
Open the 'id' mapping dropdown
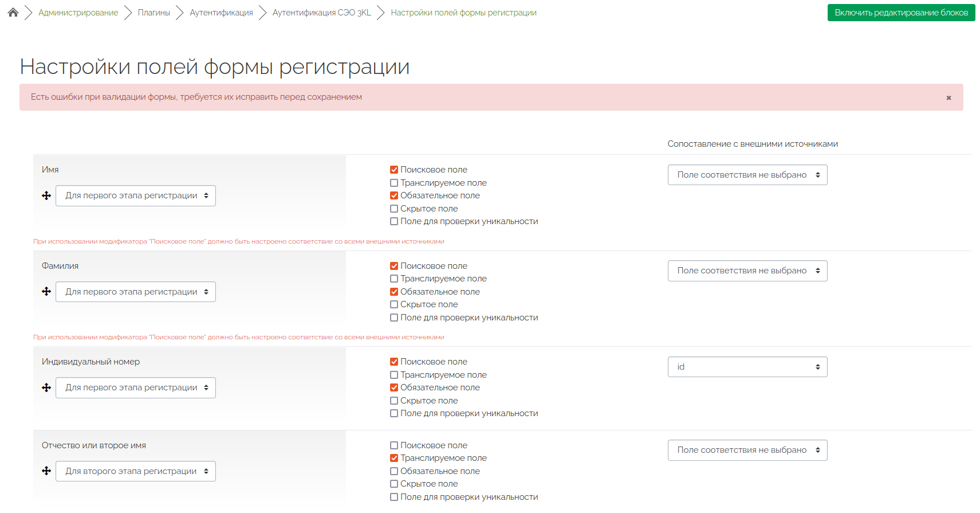pos(747,367)
